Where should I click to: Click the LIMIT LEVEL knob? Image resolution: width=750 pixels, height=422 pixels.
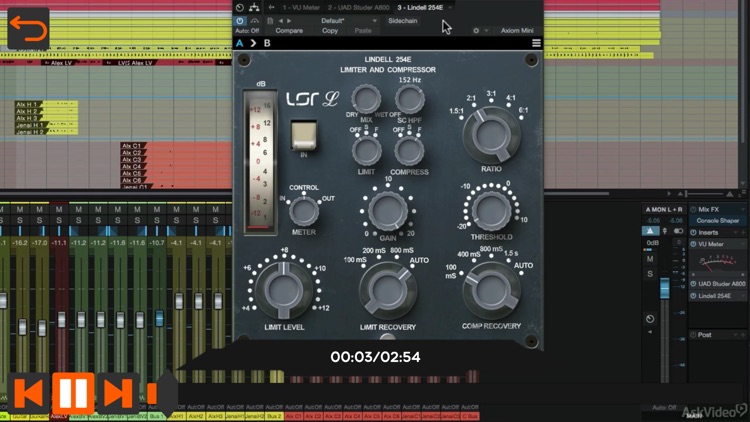coord(284,290)
